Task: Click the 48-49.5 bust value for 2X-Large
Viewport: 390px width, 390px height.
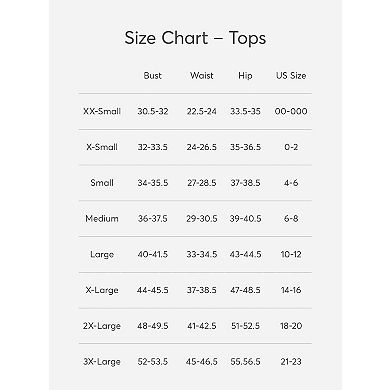Action: (x=153, y=326)
